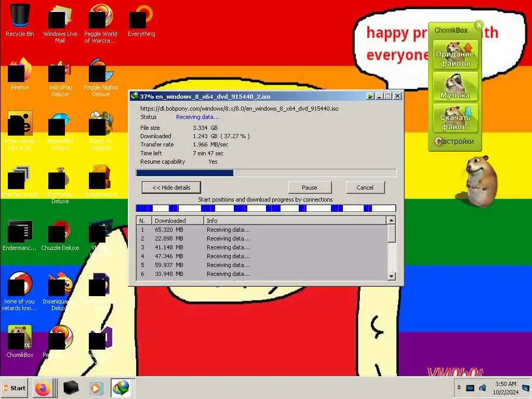532x399 pixels.
Task: Click the IDM icon in the download title bar
Action: 135,96
